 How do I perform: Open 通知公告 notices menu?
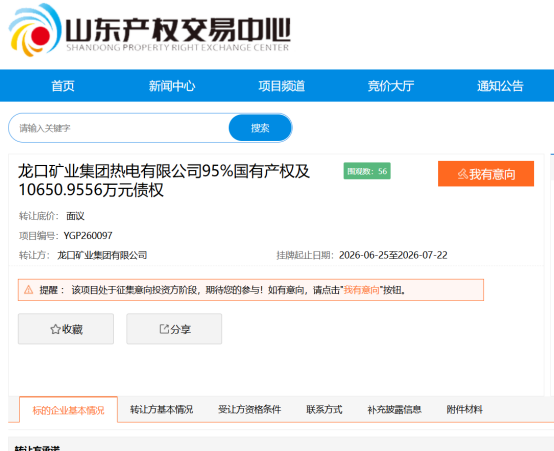(x=500, y=86)
